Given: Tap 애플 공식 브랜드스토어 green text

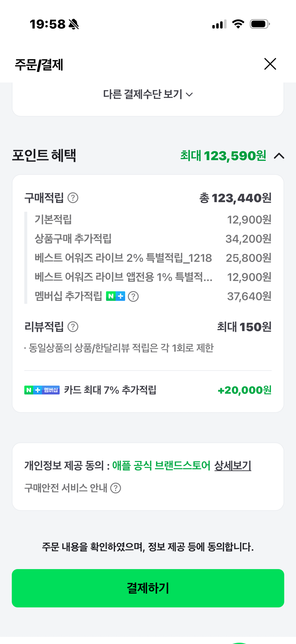Looking at the screenshot, I should pyautogui.click(x=161, y=465).
